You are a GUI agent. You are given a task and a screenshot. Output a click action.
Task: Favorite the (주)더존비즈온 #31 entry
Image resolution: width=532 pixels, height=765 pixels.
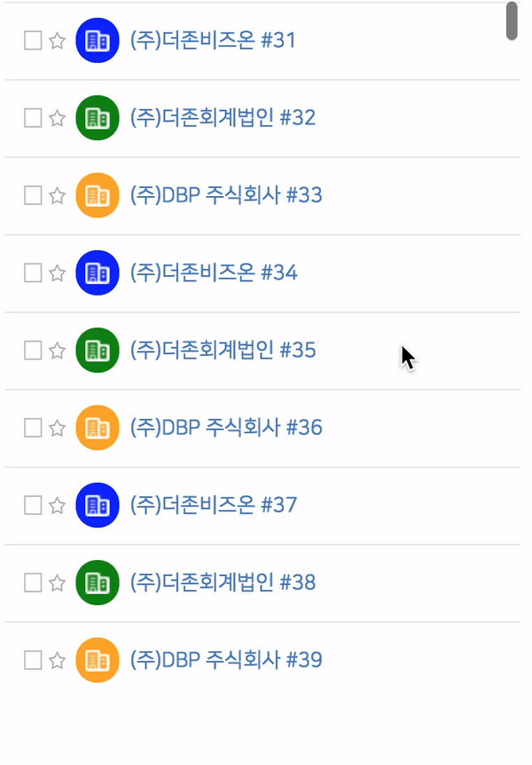coord(58,41)
